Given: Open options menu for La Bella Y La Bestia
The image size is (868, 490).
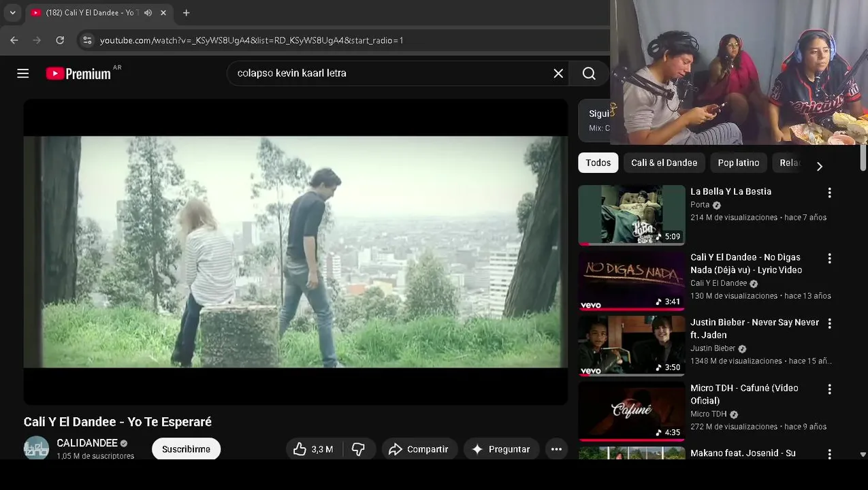Looking at the screenshot, I should tap(829, 193).
